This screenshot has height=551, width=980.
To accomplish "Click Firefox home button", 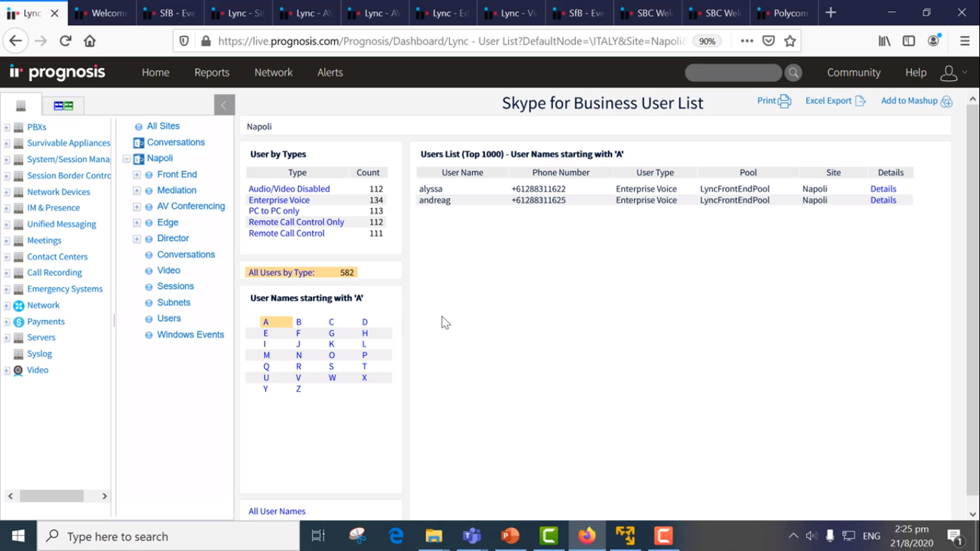I will click(x=90, y=41).
